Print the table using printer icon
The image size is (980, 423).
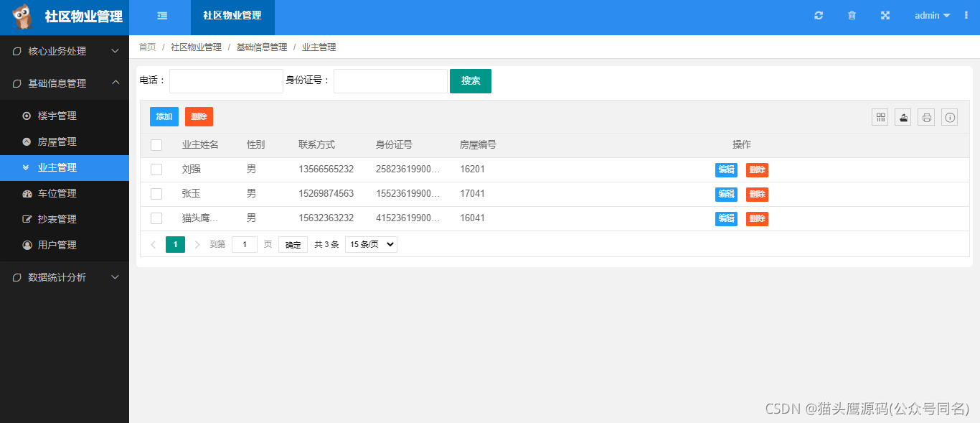point(926,117)
